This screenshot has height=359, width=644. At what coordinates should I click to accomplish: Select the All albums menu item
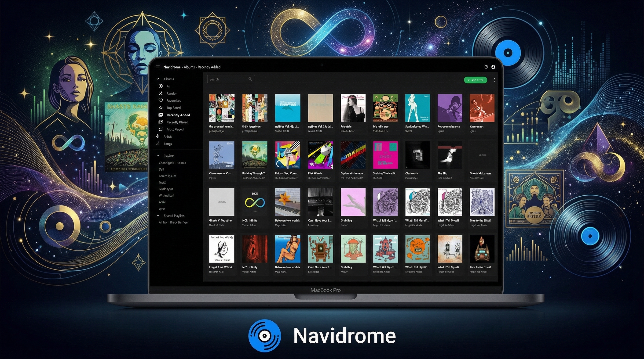tap(168, 86)
